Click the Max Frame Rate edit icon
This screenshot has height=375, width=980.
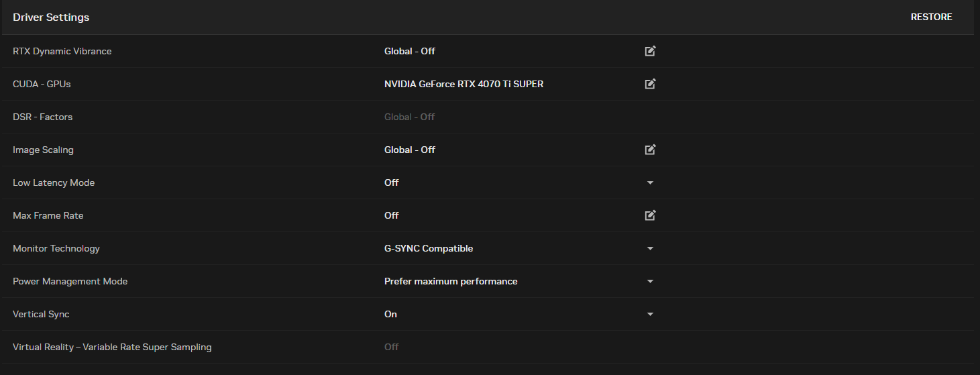(650, 215)
